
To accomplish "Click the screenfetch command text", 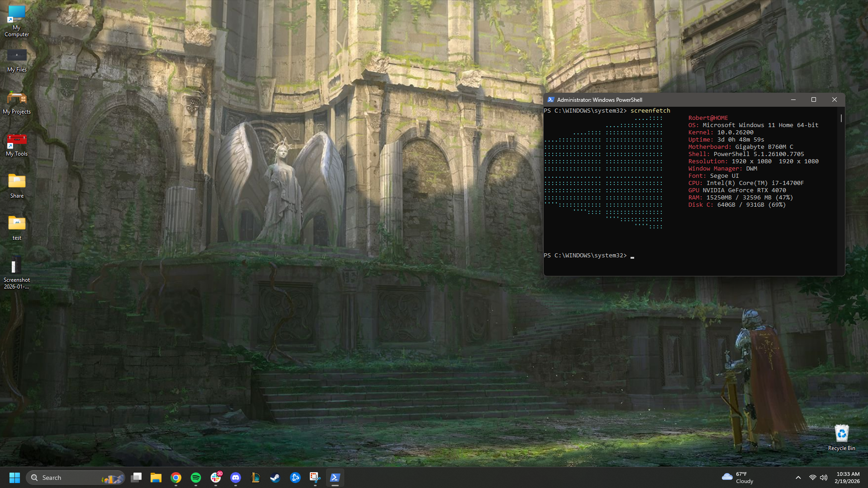I will (x=650, y=111).
